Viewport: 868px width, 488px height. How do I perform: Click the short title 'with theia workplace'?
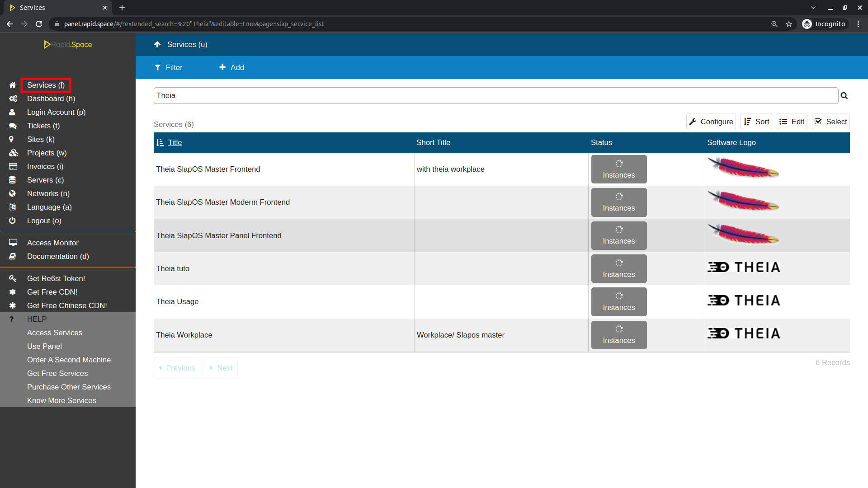450,169
